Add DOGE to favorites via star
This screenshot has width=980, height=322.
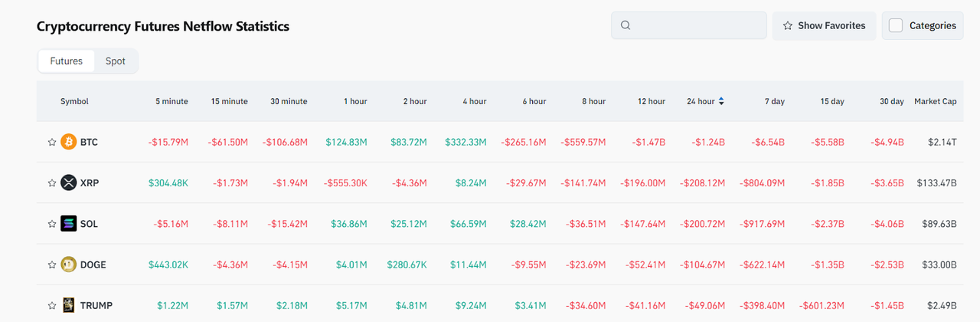click(52, 264)
